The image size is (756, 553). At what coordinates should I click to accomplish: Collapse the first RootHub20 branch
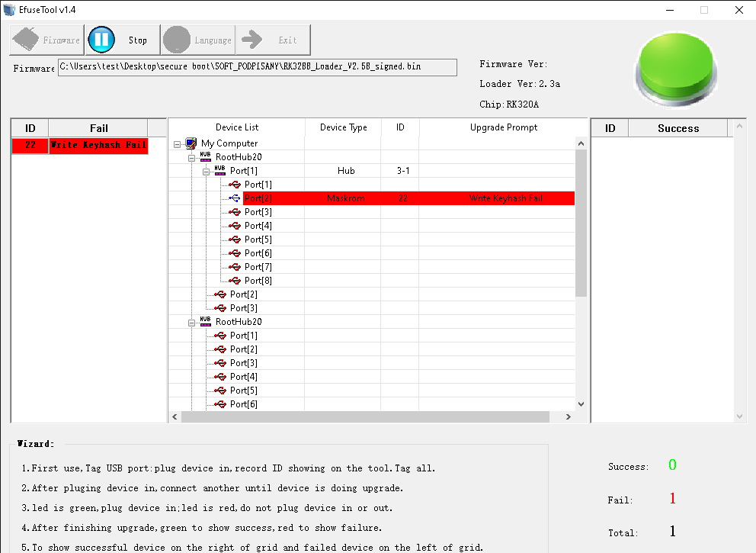pyautogui.click(x=190, y=156)
